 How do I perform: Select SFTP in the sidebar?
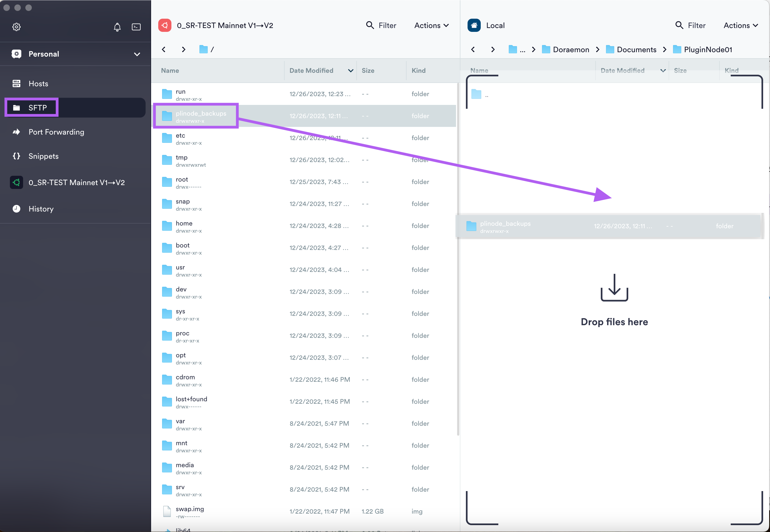[38, 107]
